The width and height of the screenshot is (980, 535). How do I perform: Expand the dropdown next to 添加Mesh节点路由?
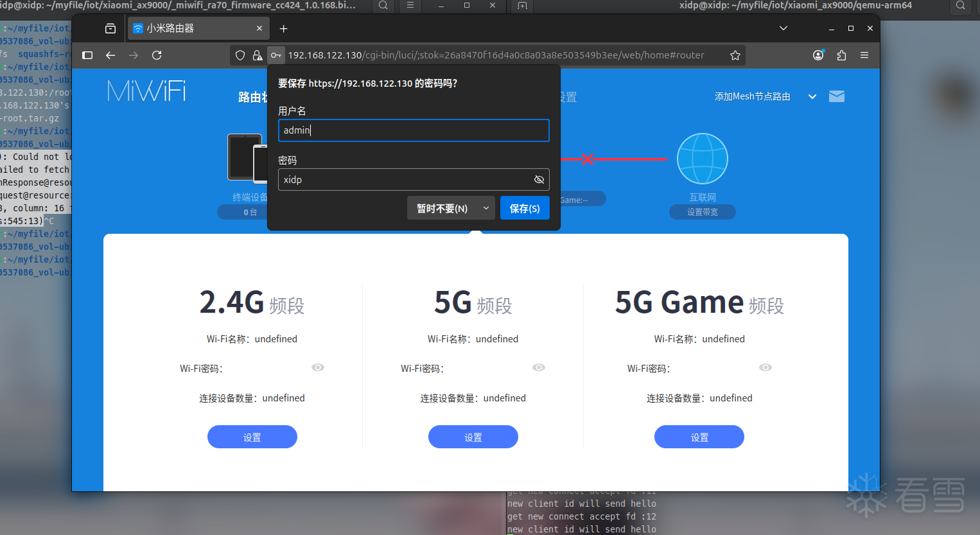(812, 97)
